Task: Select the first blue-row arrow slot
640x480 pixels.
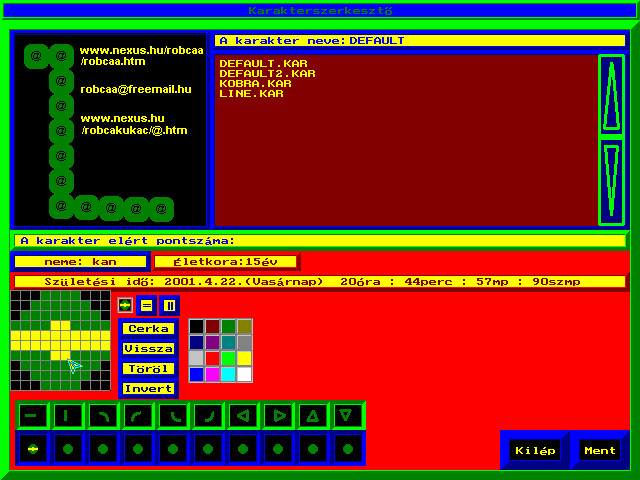Action: [x=33, y=448]
